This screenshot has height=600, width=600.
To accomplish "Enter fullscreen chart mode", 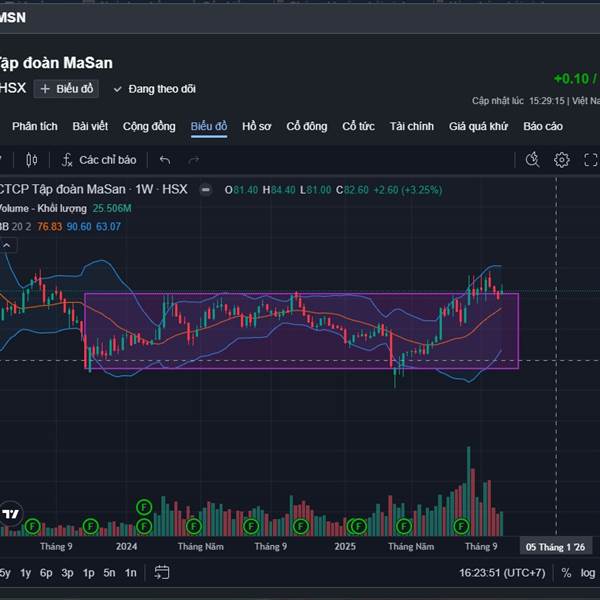I will [591, 160].
